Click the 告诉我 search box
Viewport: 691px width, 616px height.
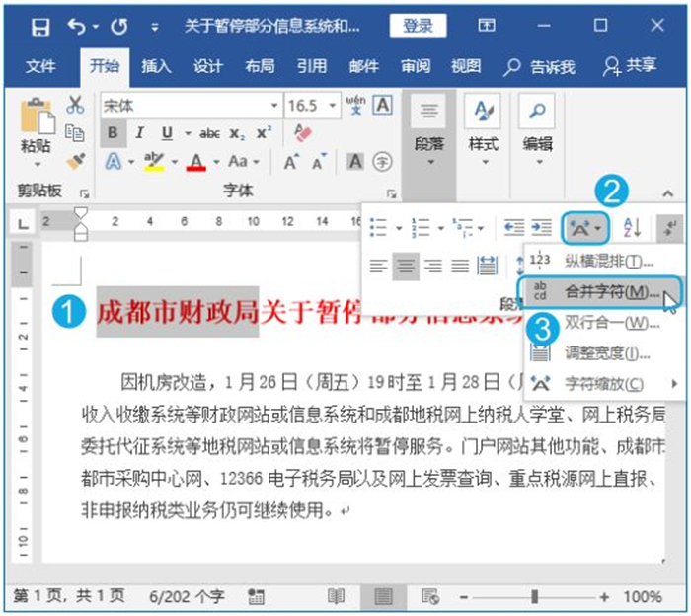click(540, 66)
